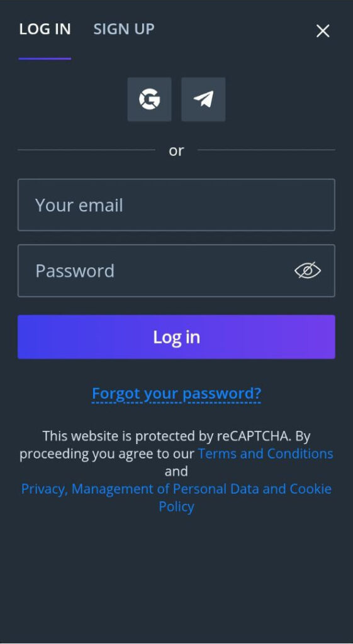This screenshot has width=353, height=644.
Task: Click the divider line right of "or"
Action: point(266,150)
